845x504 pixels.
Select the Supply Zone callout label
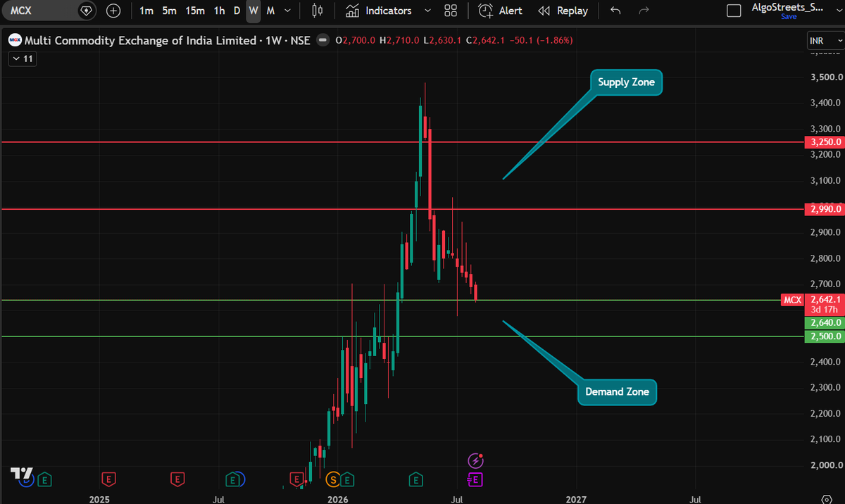point(626,82)
